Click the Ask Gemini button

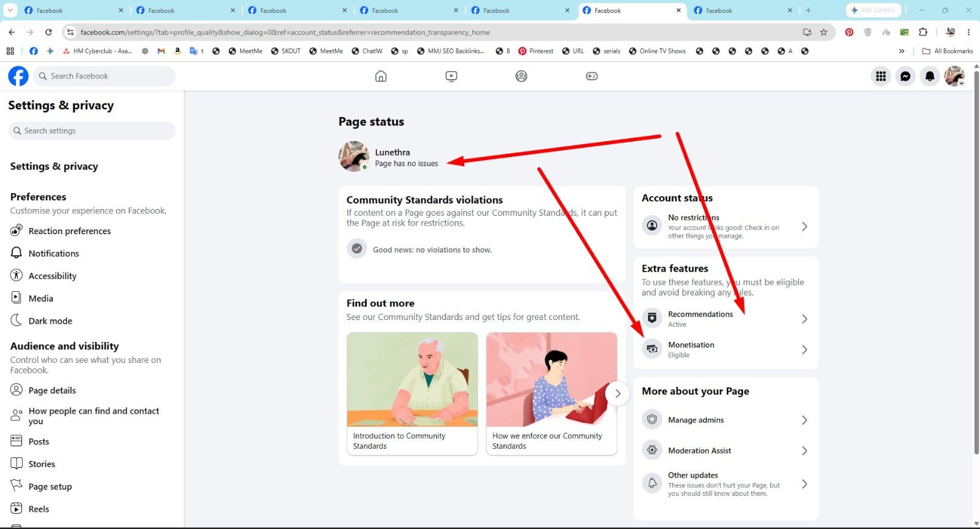coord(873,10)
